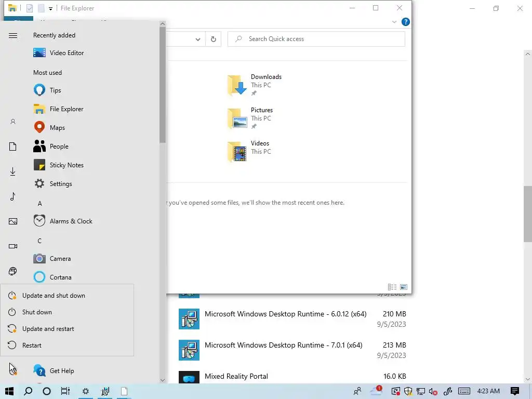Image resolution: width=532 pixels, height=399 pixels.
Task: Open Music from the Start rail
Action: tap(13, 196)
